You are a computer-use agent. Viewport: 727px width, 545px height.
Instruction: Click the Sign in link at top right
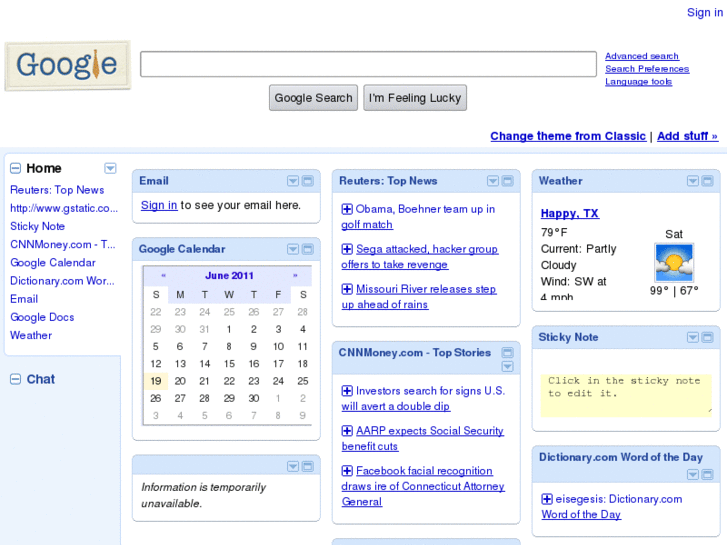pos(705,13)
